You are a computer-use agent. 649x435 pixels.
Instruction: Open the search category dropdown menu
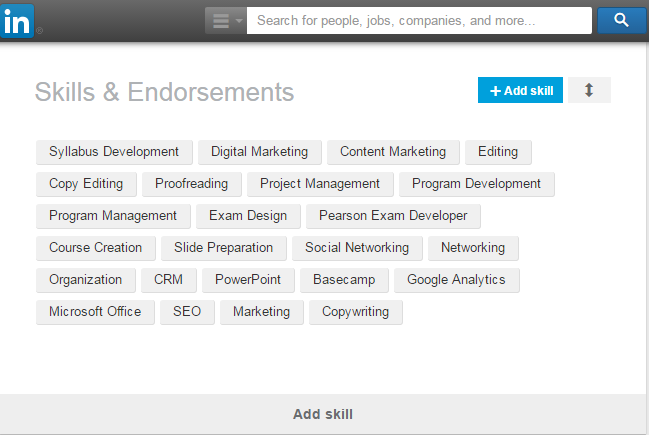226,20
